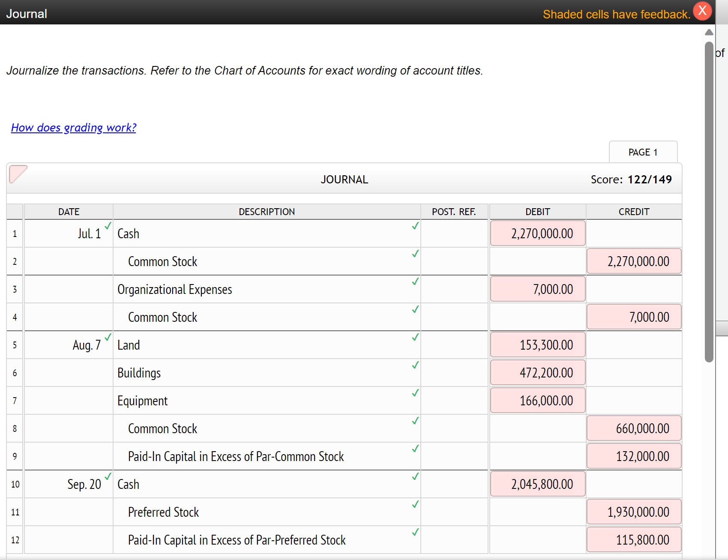
Task: Click the credit cell 660,000.00
Action: click(x=634, y=428)
